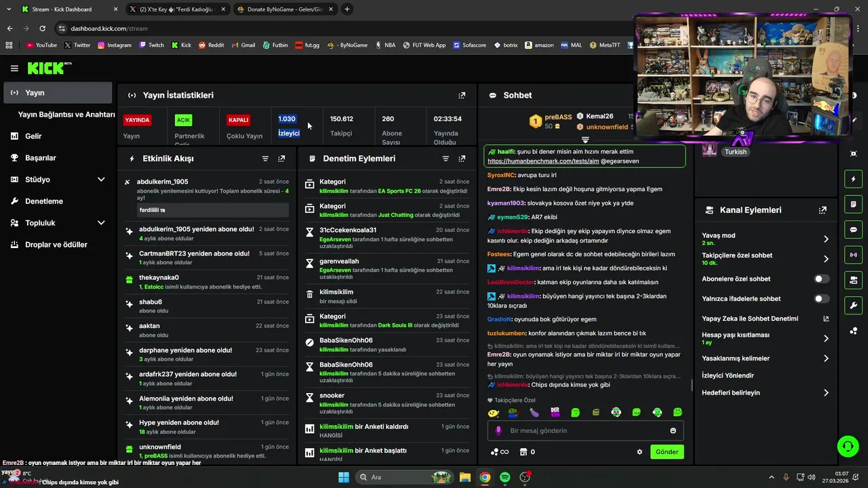Viewport: 868px width, 488px height.
Task: Open the Etkinlik Akışı filter menu
Action: tap(265, 159)
